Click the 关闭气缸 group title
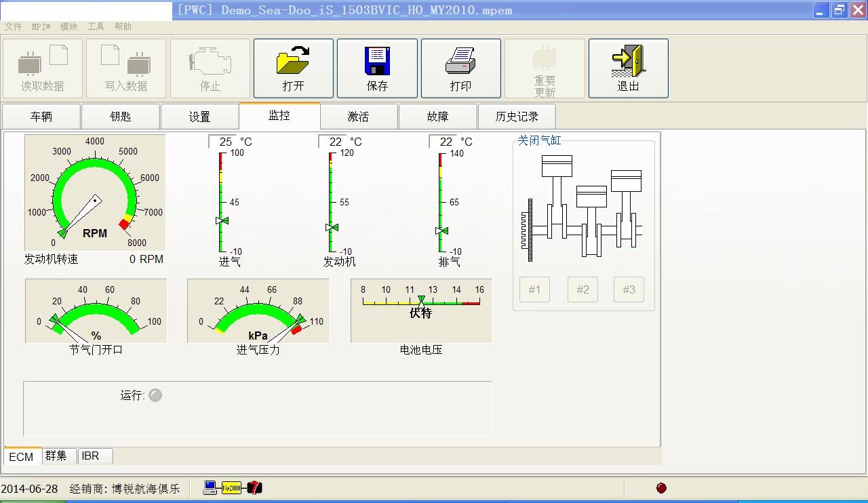The image size is (868, 503). tap(540, 140)
